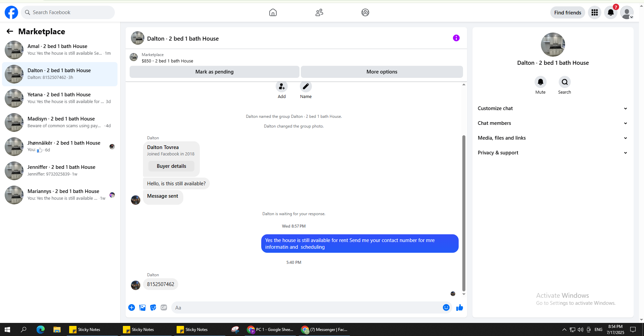The image size is (644, 336).
Task: Open Mariannys' house conversation
Action: coord(60,195)
